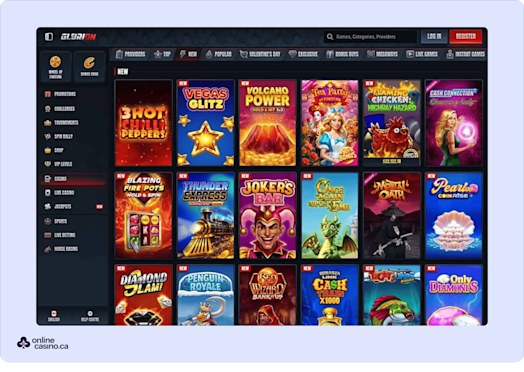This screenshot has height=372, width=524.
Task: Open the Exclusive category tab
Action: (x=303, y=54)
